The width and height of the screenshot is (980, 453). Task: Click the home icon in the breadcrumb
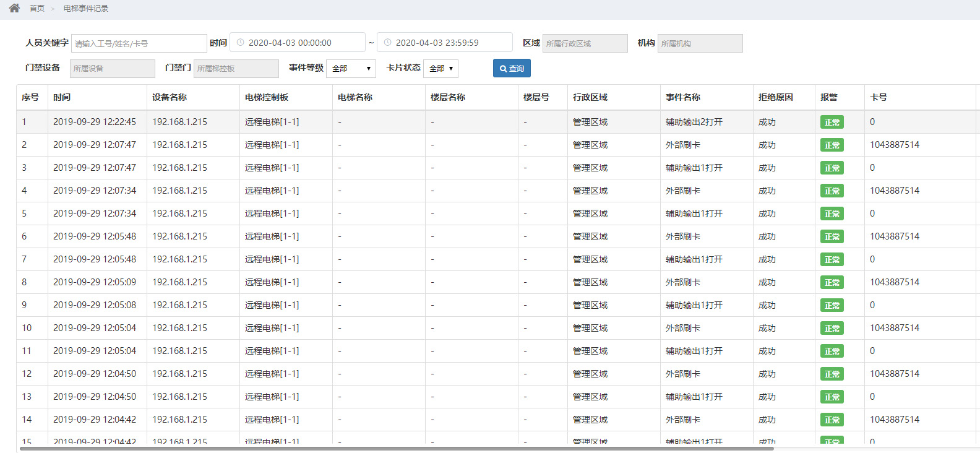coord(14,8)
